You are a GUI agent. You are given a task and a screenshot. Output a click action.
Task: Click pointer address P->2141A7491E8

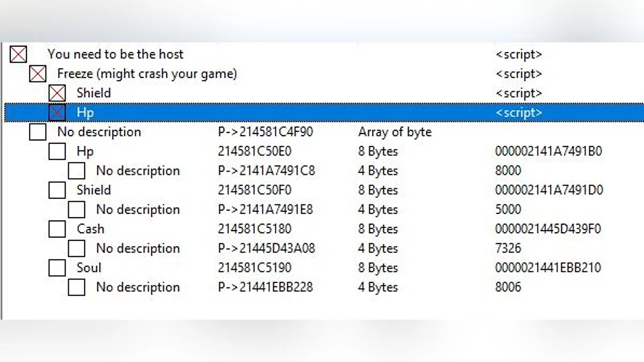pos(266,209)
